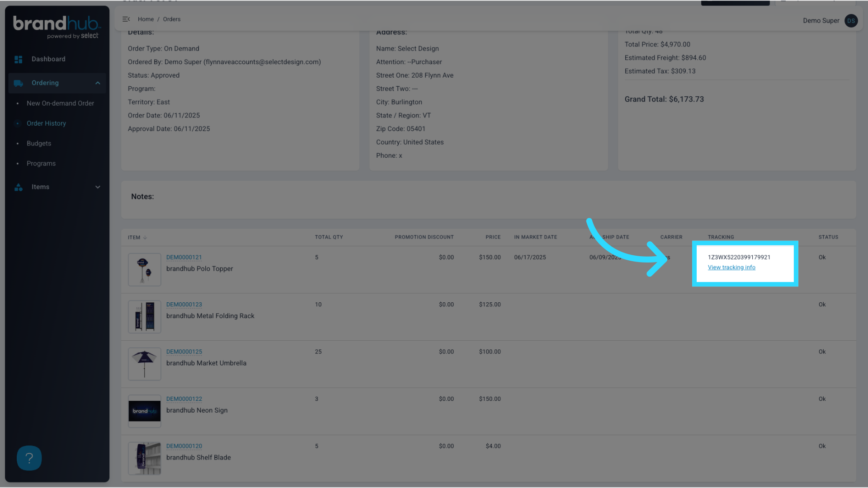Click the brandhub Neon Sign thumbnail
This screenshot has height=488, width=868.
(144, 411)
